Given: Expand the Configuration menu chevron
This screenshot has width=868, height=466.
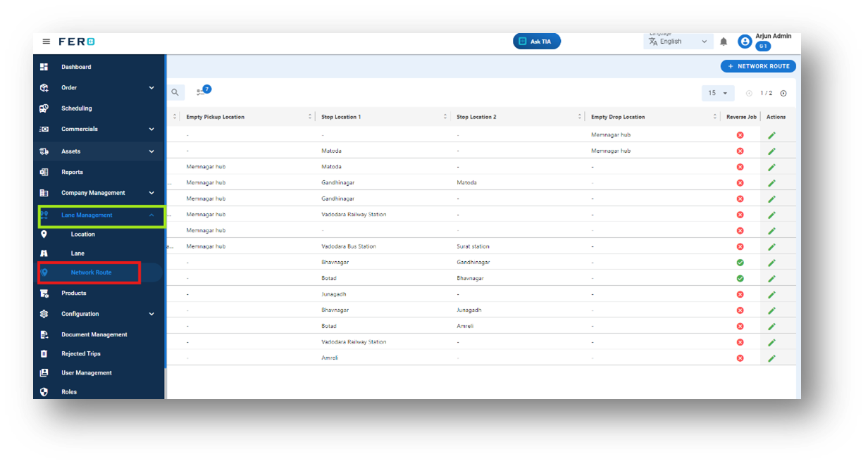Looking at the screenshot, I should pyautogui.click(x=151, y=314).
